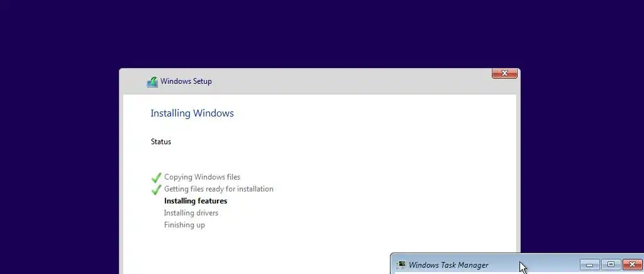Click the 'Copying Windows files' text
The height and width of the screenshot is (274, 644).
tap(202, 177)
